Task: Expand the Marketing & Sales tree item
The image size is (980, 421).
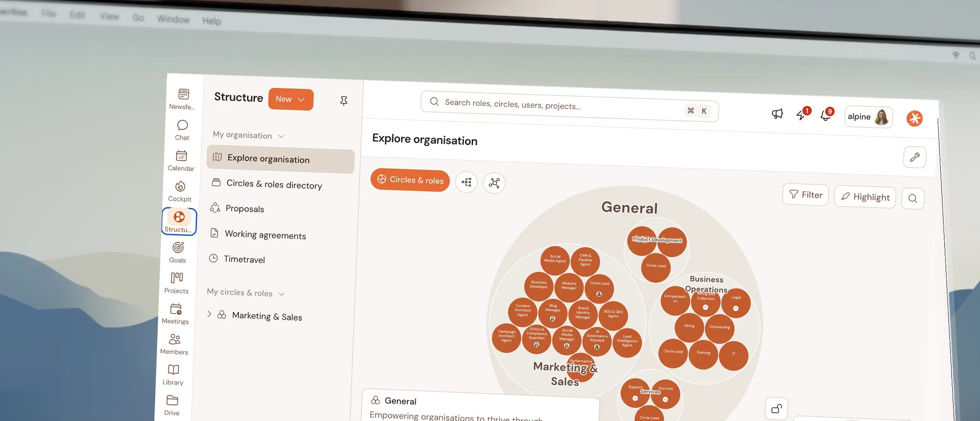Action: [x=209, y=314]
